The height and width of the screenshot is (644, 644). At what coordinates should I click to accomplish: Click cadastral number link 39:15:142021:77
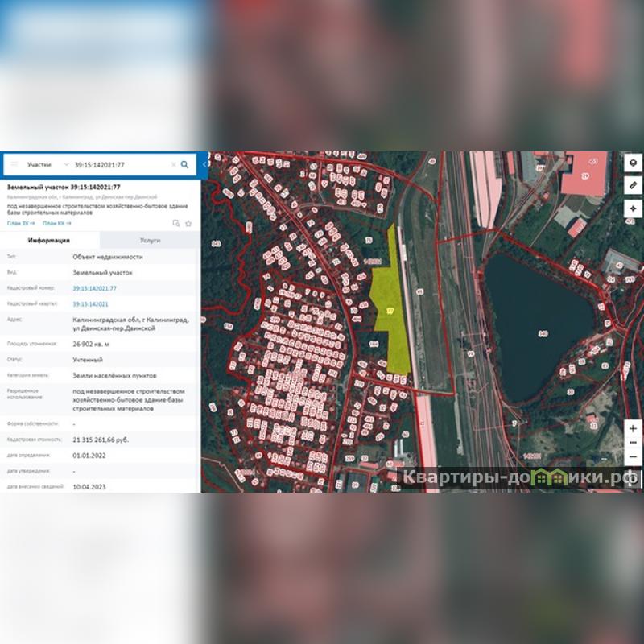click(x=94, y=288)
